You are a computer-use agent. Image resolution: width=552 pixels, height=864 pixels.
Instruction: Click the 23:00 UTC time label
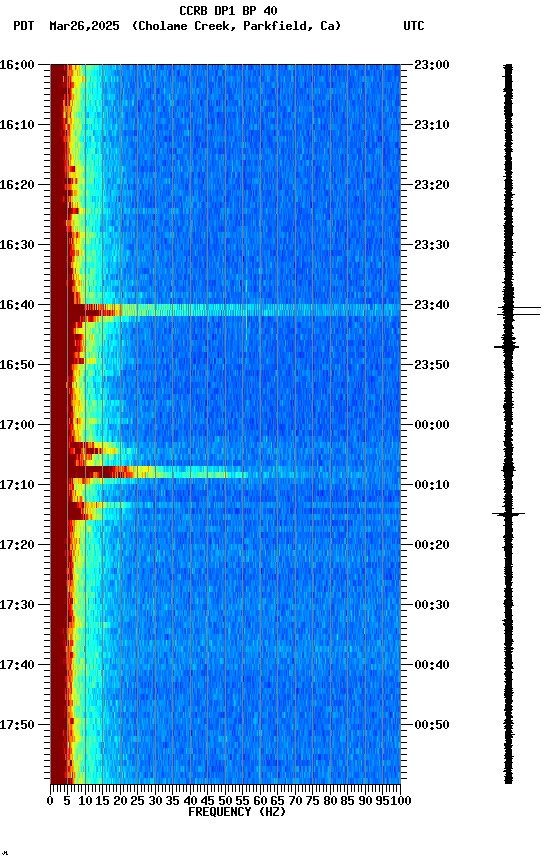(432, 65)
